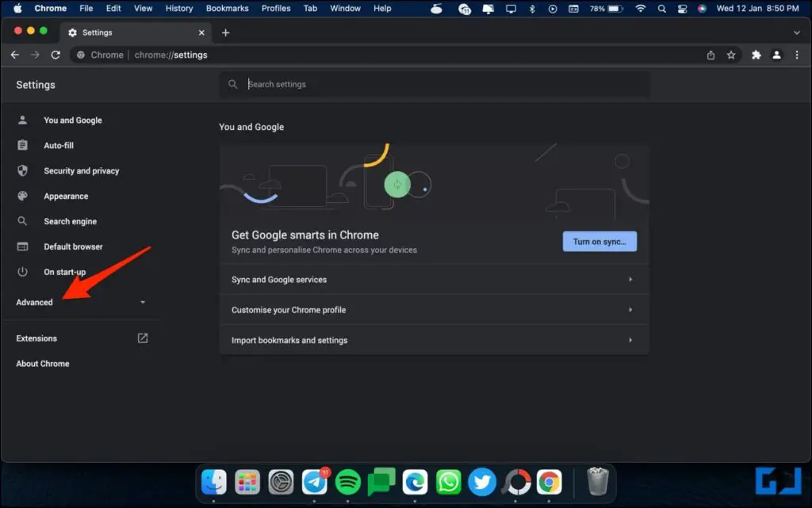The width and height of the screenshot is (812, 508).
Task: Open the Tab menu in the menu bar
Action: click(310, 8)
